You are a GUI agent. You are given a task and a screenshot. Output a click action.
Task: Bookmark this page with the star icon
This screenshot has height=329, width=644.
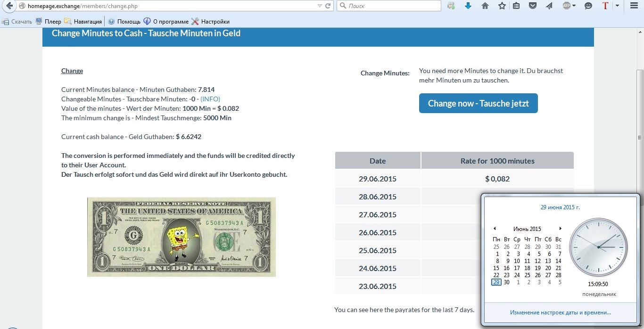click(502, 6)
